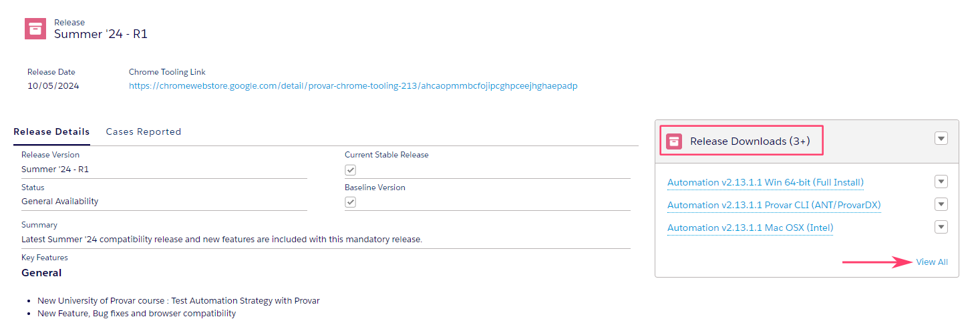Open Automation v2.13.1.1 Provar CLI link
The width and height of the screenshot is (980, 335).
[774, 205]
